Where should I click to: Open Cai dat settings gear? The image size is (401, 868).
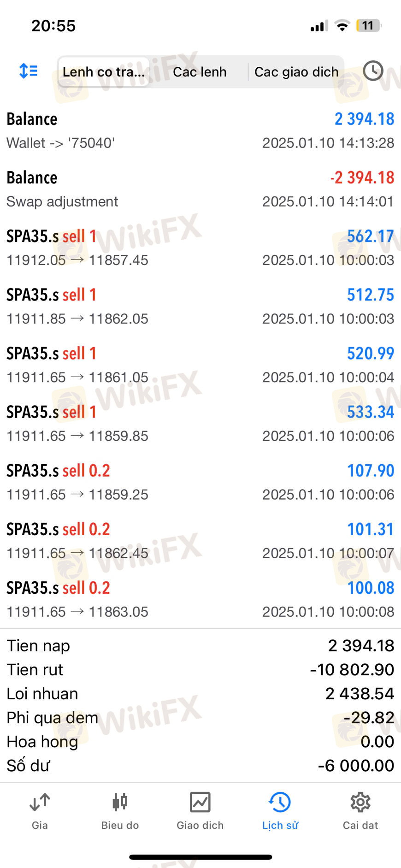coord(360,811)
